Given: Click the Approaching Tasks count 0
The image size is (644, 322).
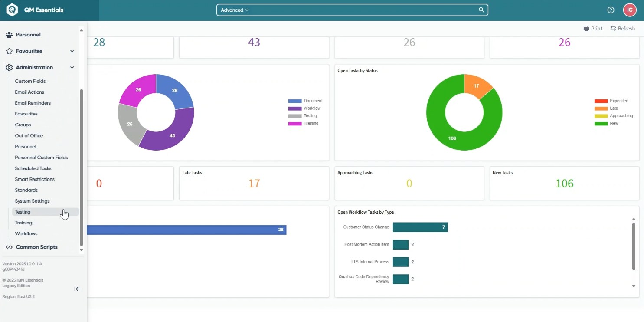Looking at the screenshot, I should coord(409,184).
